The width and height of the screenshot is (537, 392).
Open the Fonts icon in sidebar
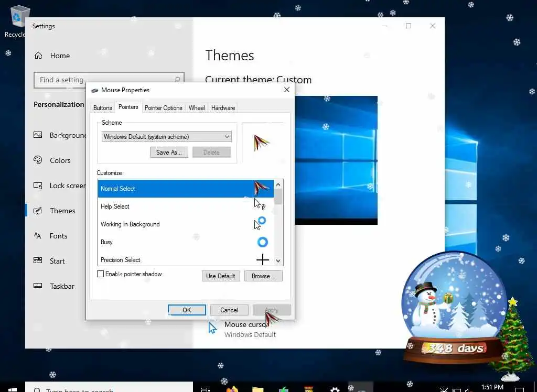pyautogui.click(x=38, y=235)
